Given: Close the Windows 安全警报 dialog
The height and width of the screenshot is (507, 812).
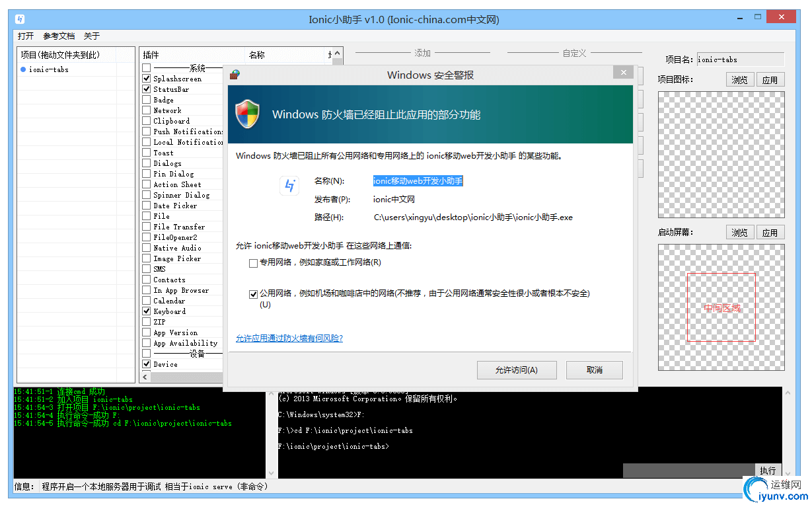Looking at the screenshot, I should tap(624, 73).
